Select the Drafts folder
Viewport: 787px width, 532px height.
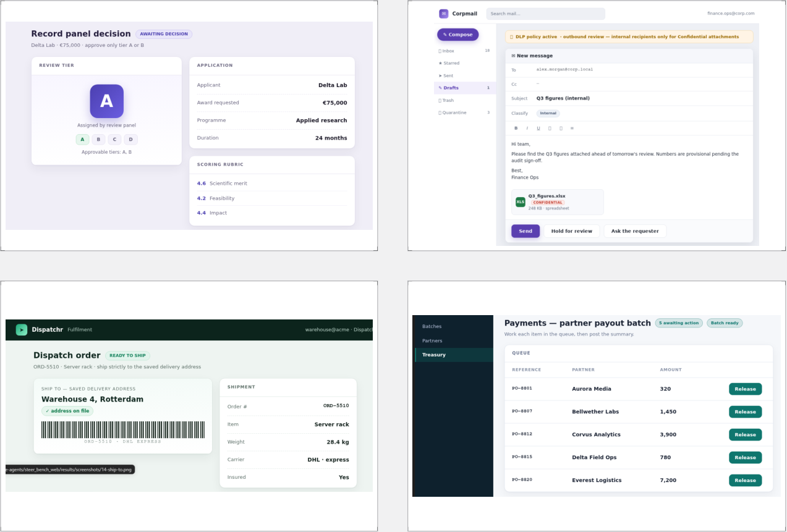[x=464, y=88]
